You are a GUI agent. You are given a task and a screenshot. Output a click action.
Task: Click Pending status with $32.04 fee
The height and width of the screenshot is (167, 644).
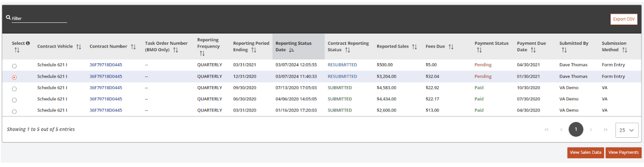click(x=483, y=77)
